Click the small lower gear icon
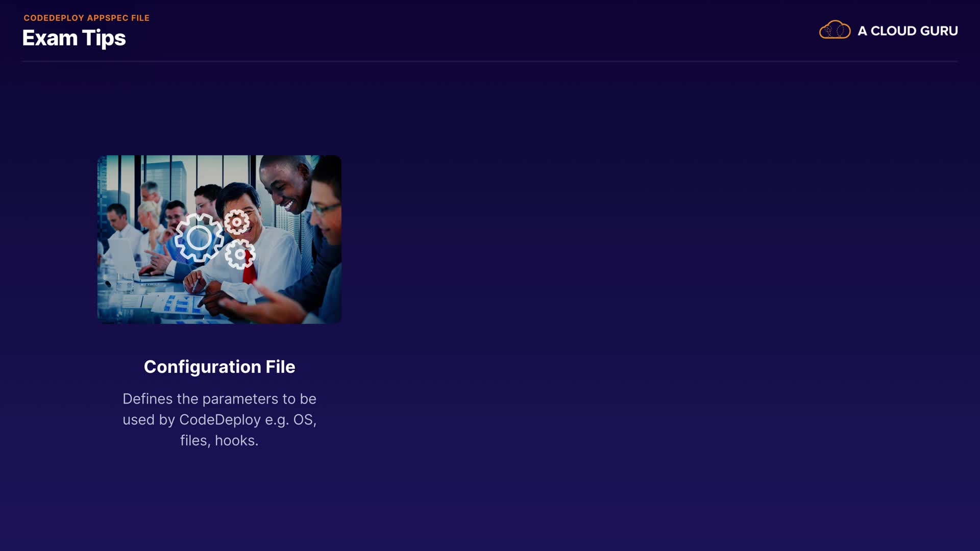 [240, 254]
